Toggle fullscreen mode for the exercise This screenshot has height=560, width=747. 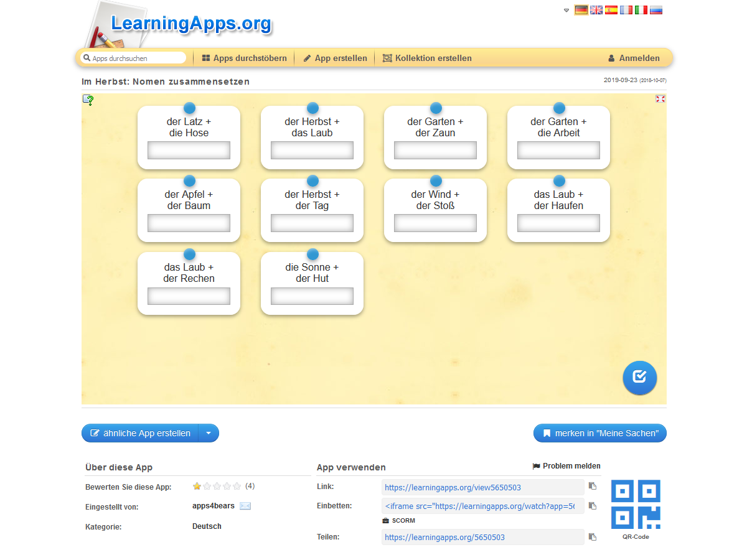point(660,99)
